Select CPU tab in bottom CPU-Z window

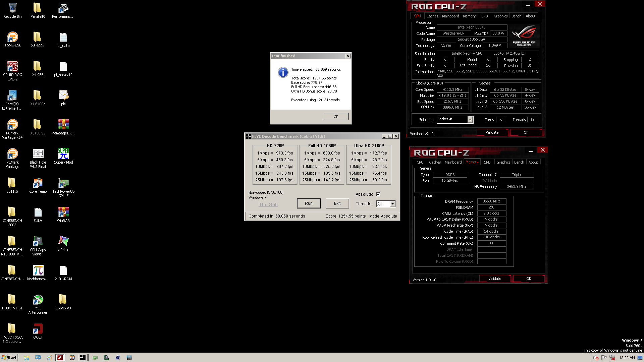pyautogui.click(x=420, y=162)
